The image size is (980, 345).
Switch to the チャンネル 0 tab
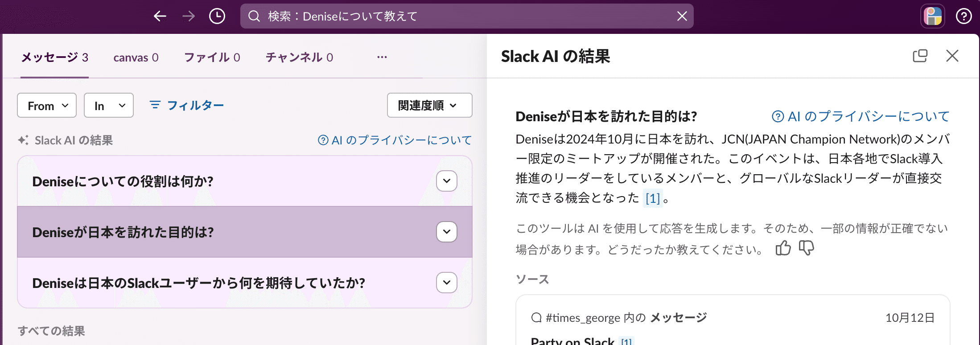click(x=299, y=57)
